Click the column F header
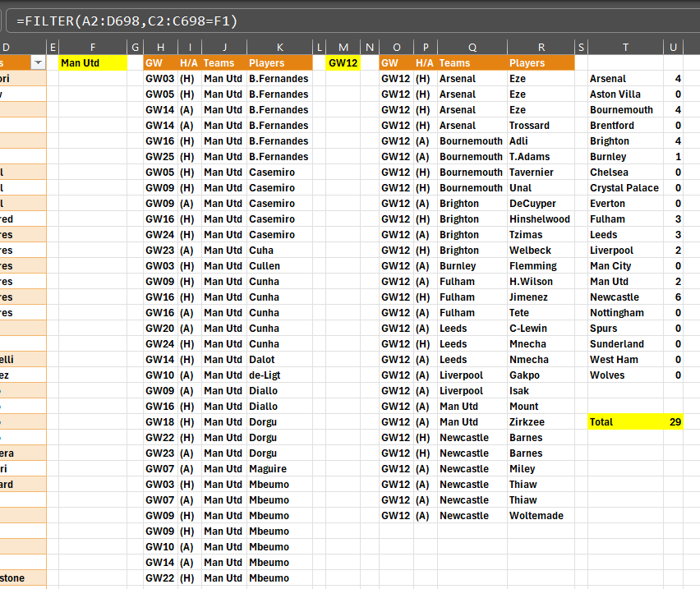Image resolution: width=700 pixels, height=589 pixels. pos(92,47)
